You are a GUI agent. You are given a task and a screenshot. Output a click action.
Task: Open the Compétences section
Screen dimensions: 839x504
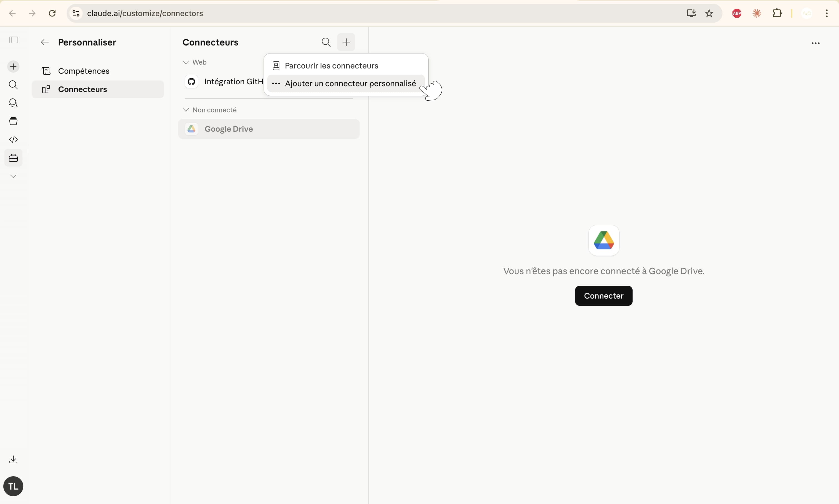tap(98, 71)
